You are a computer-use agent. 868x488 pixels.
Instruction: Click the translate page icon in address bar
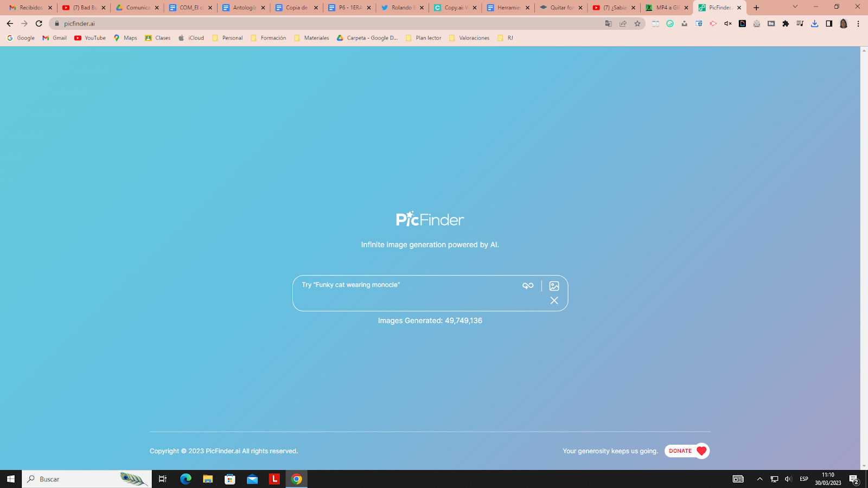[608, 23]
